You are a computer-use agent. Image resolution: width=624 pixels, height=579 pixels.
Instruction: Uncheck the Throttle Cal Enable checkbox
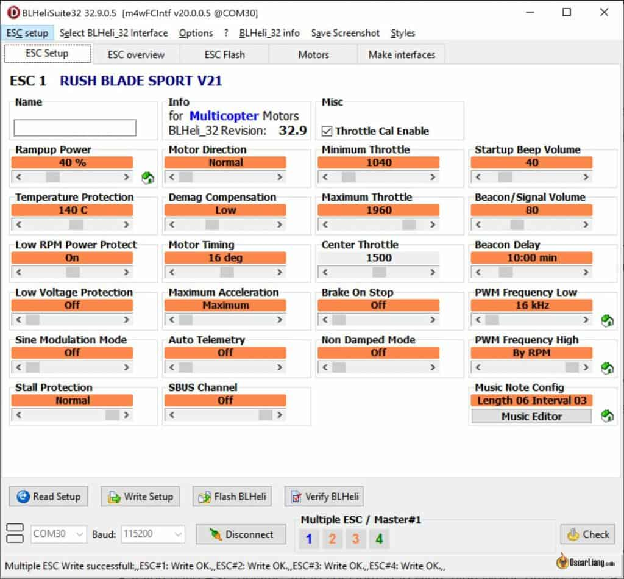tap(327, 131)
